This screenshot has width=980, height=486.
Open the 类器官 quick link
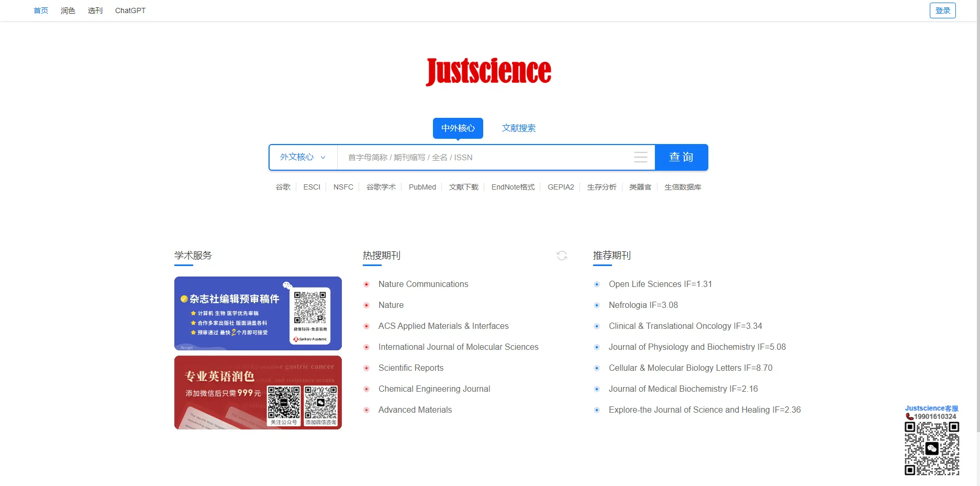640,187
